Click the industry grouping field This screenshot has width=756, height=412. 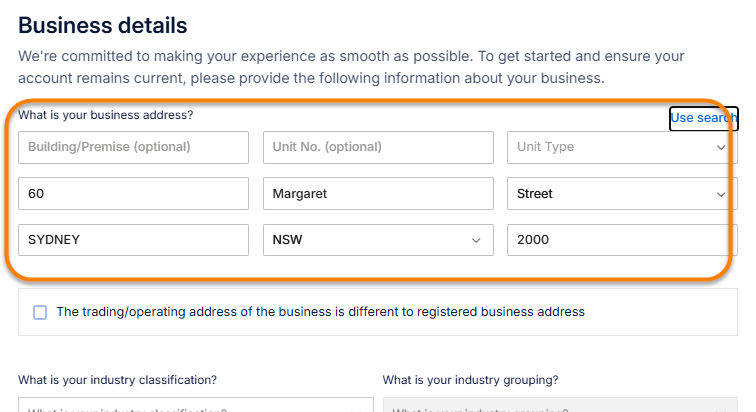point(560,407)
